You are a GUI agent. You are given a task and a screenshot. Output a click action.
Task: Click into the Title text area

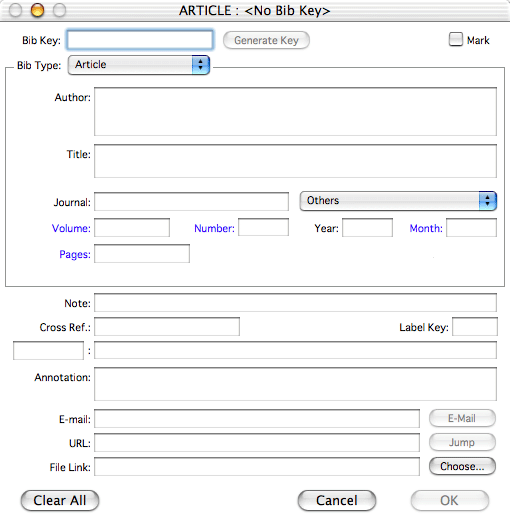click(295, 161)
